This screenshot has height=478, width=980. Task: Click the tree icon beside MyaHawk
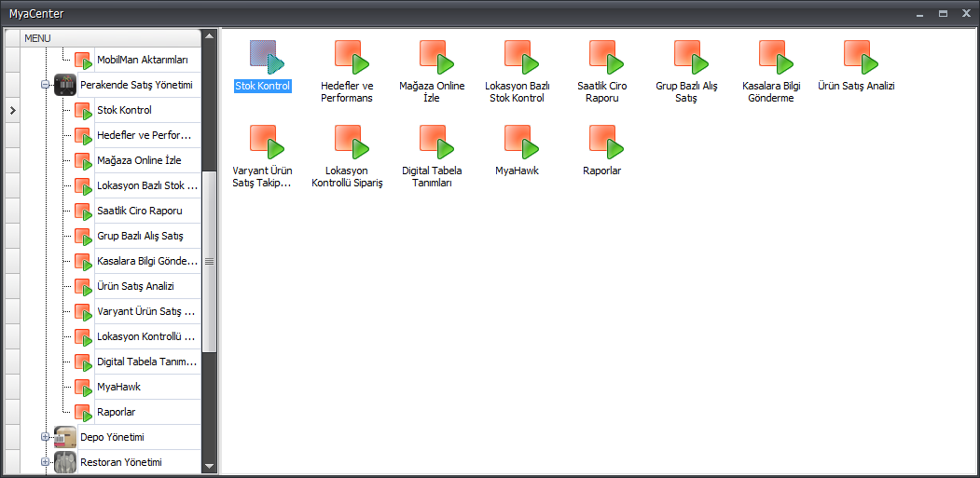(x=84, y=388)
